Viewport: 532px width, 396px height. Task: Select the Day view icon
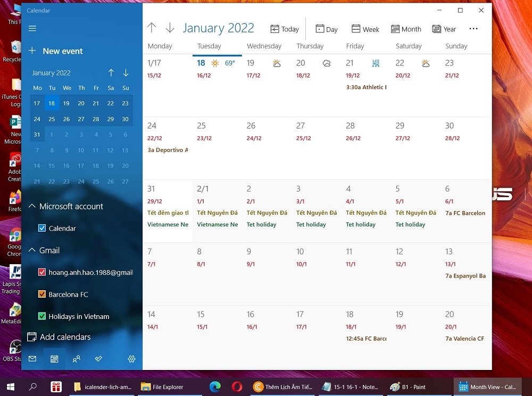326,29
